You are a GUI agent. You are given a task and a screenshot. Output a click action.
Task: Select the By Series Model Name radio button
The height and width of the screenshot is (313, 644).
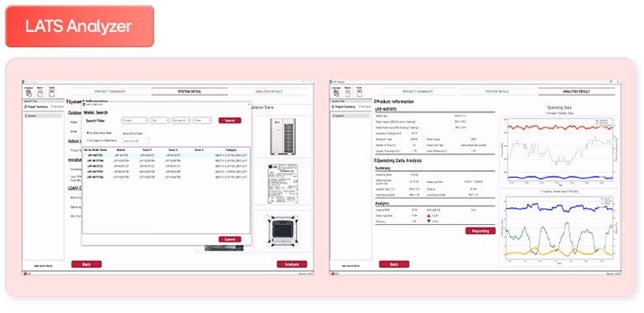[87, 133]
